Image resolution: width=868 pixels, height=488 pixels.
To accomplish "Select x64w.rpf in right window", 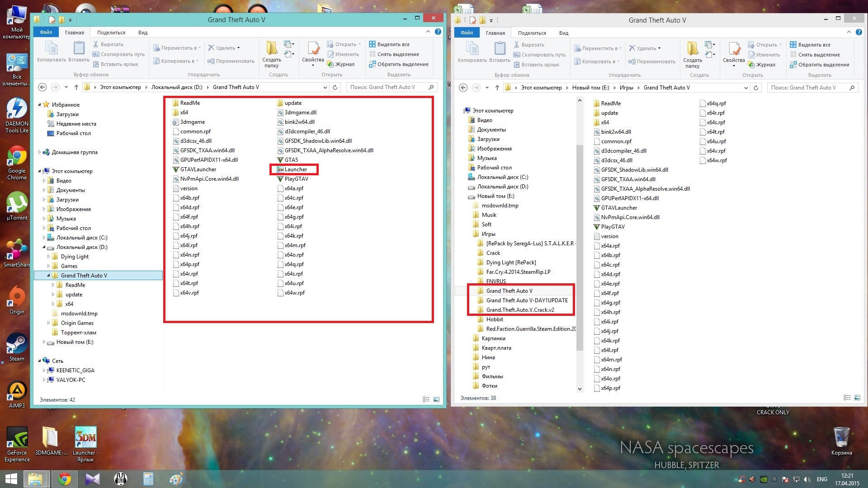I will click(713, 160).
